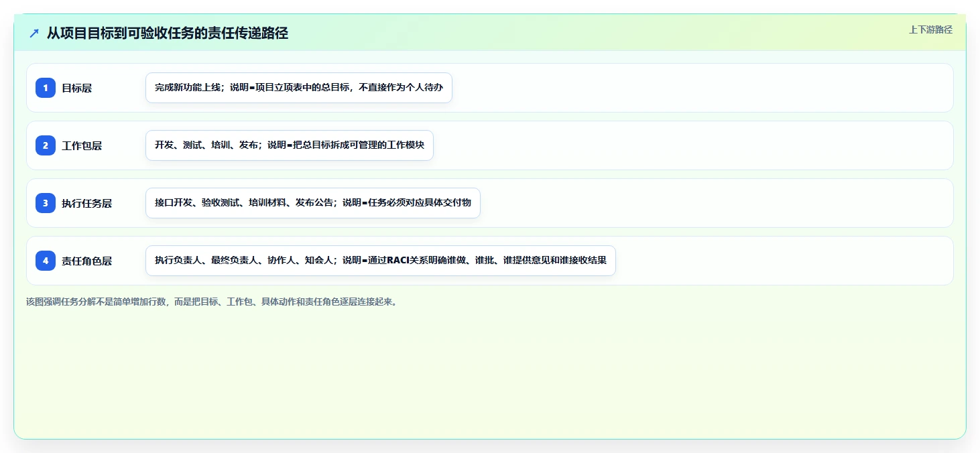Screen dimensions: 980x453
Task: Click the footnote starting 该图强调任务分解
Action: [x=213, y=302]
